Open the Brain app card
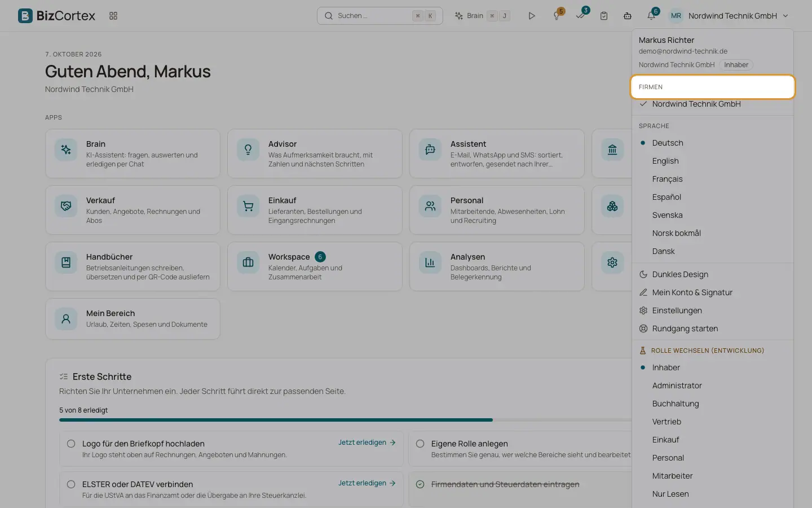This screenshot has width=812, height=508. [x=133, y=154]
